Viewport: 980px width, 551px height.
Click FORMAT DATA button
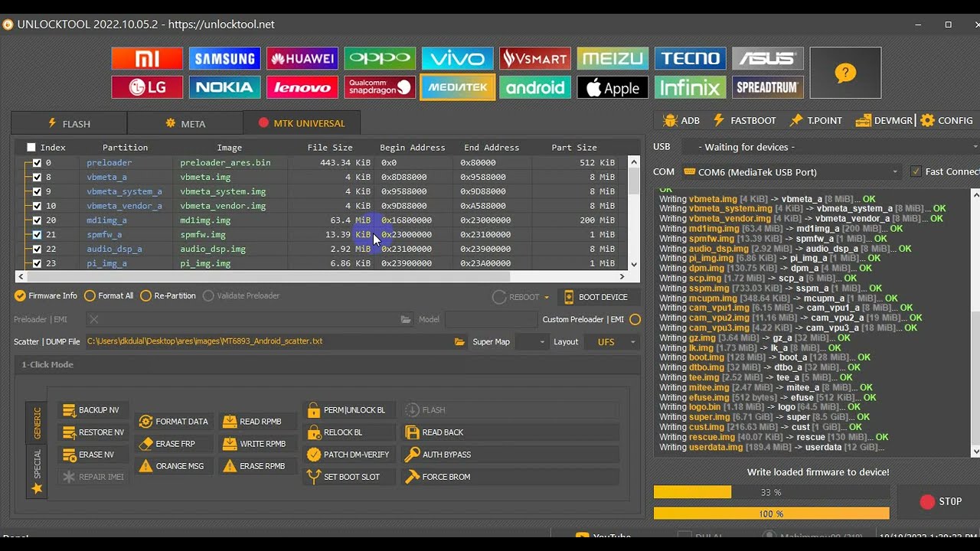174,422
